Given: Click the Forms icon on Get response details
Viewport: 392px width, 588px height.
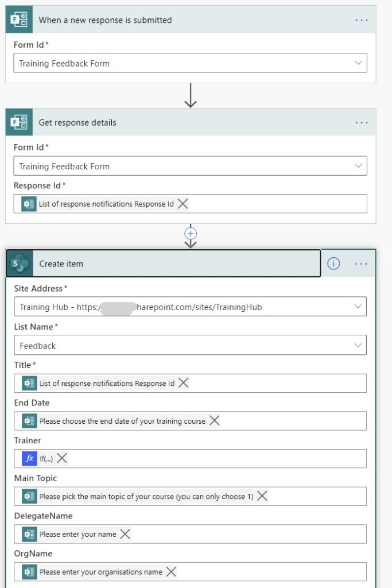Looking at the screenshot, I should [x=19, y=122].
